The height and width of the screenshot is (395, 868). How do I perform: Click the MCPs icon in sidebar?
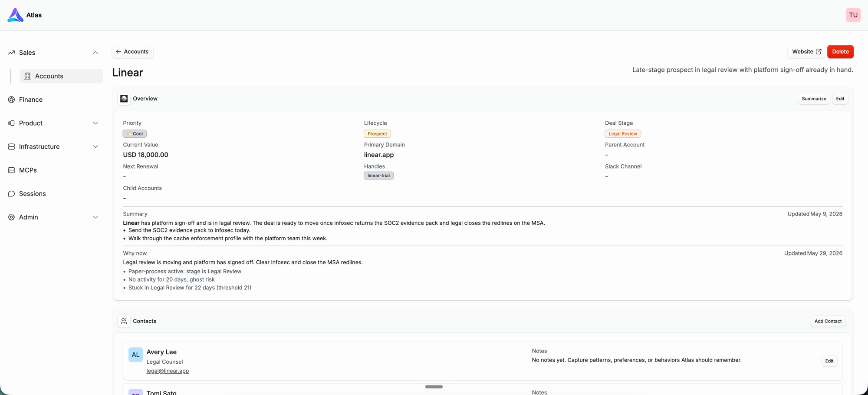[11, 170]
